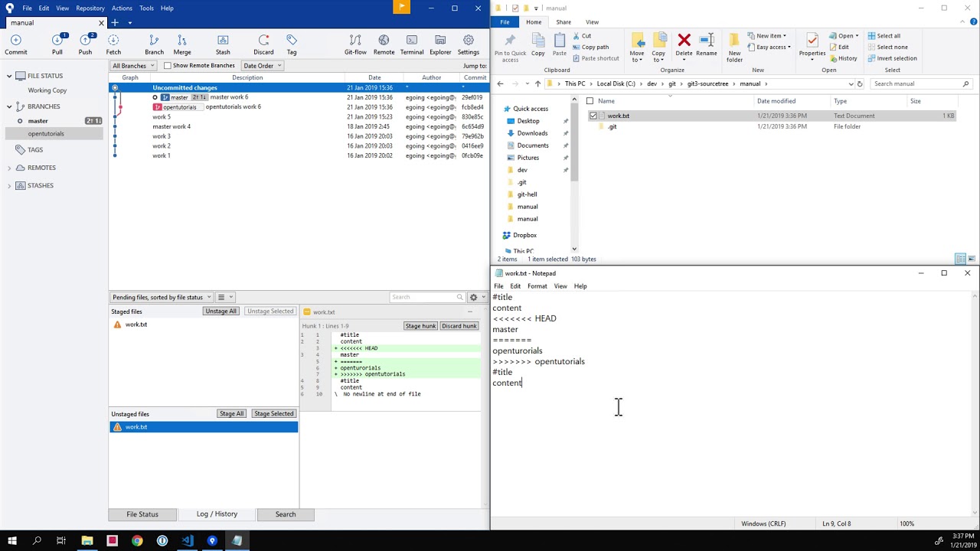Open Sourcetree Settings
This screenshot has width=980, height=551.
469,44
